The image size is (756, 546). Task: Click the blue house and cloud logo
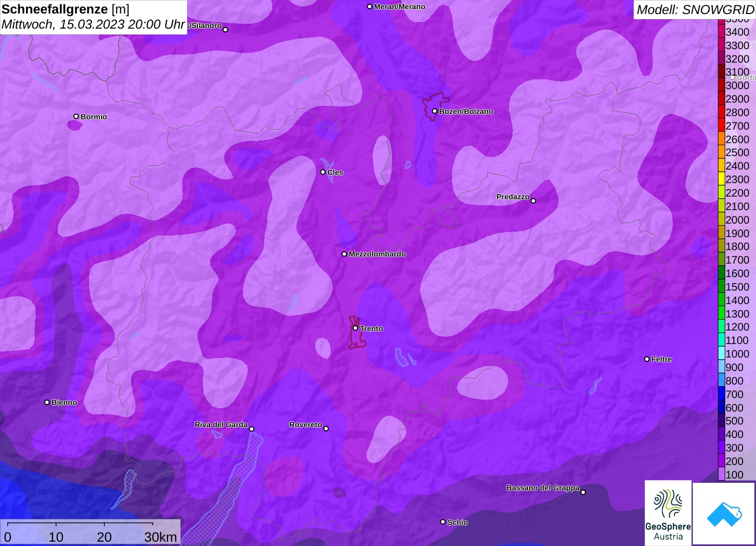pos(724,514)
